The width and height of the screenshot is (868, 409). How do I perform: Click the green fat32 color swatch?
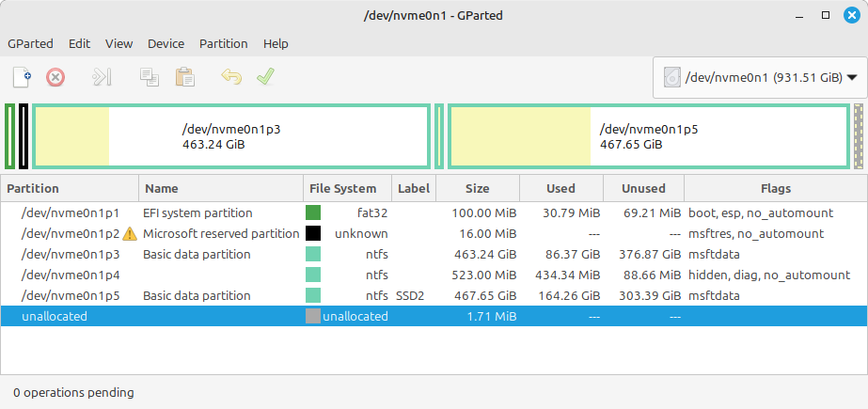pos(313,213)
